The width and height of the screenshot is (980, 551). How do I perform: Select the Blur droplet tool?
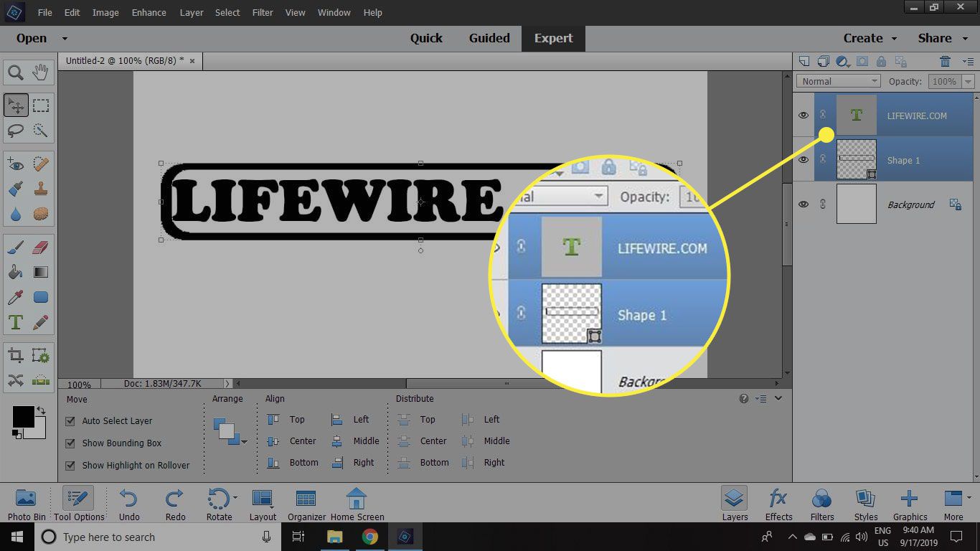(15, 214)
